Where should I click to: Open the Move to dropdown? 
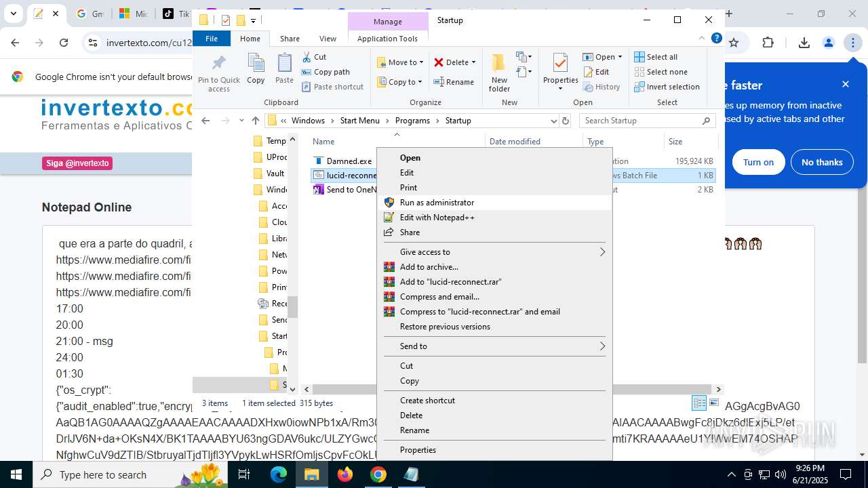400,62
